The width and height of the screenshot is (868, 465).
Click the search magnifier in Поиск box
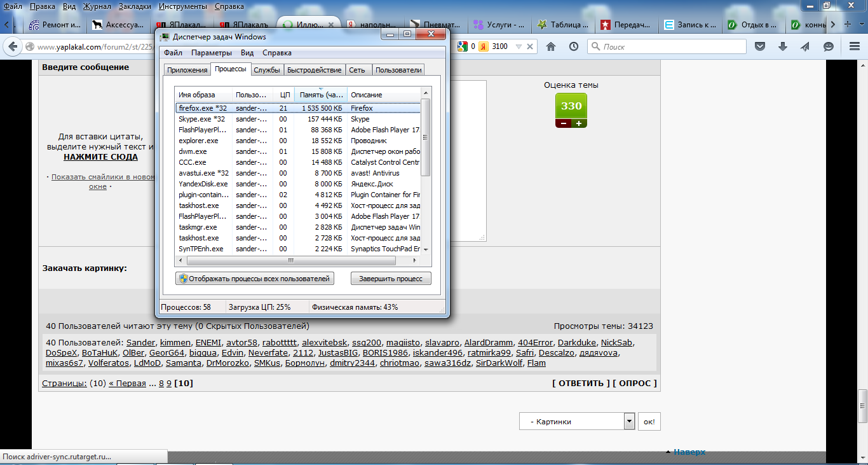coord(595,46)
